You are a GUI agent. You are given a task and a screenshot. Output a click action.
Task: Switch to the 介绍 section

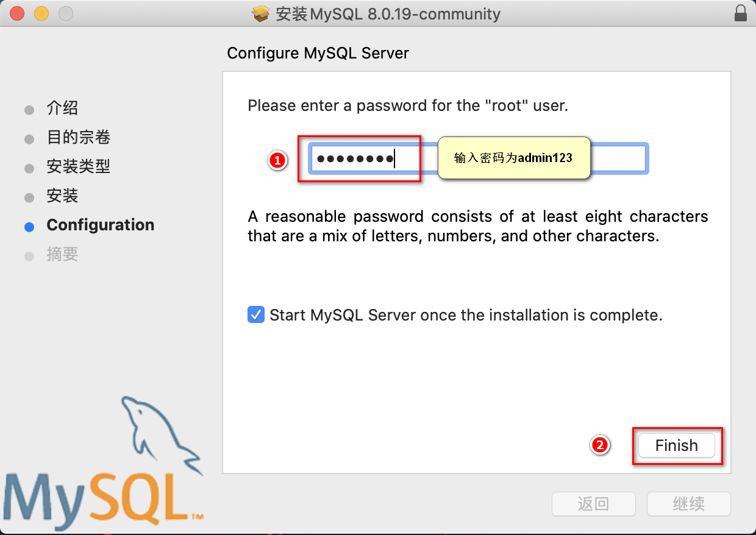(x=62, y=109)
